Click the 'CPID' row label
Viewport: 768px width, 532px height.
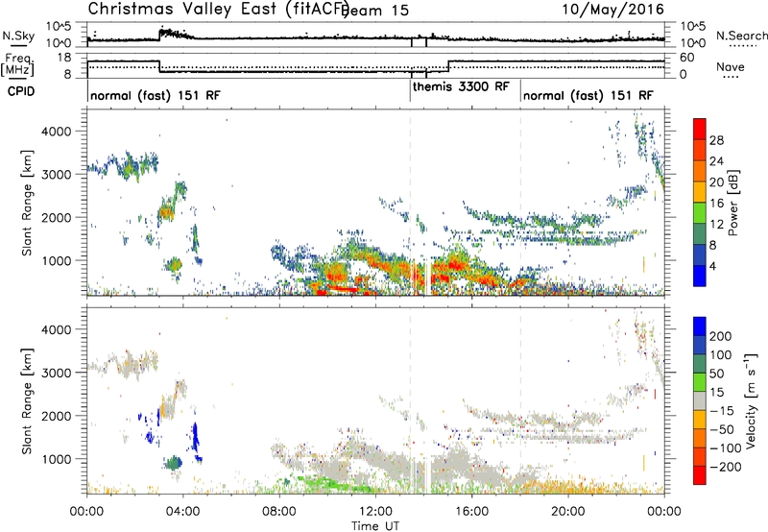[x=21, y=91]
